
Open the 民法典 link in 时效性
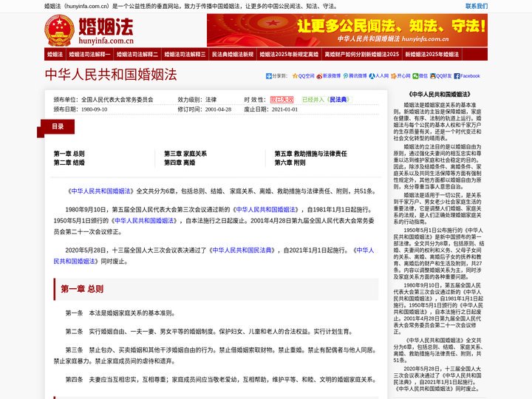point(338,100)
